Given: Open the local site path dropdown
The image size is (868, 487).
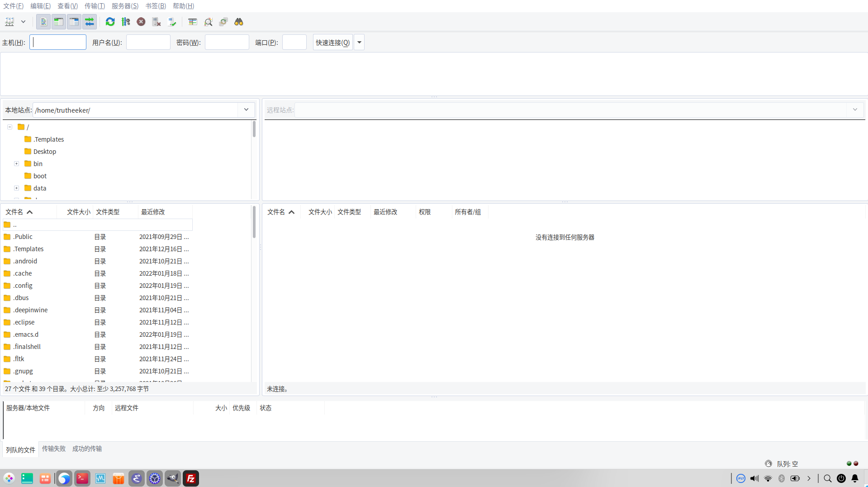Looking at the screenshot, I should pos(246,110).
